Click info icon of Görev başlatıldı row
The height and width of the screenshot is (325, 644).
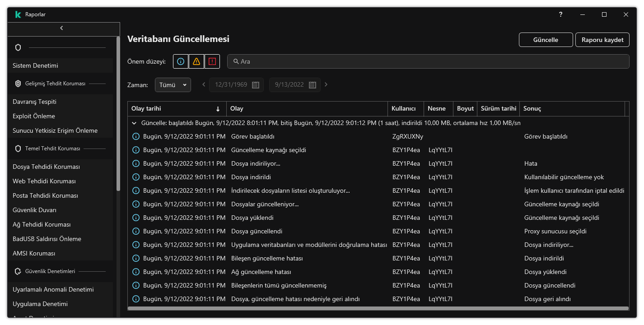point(135,136)
